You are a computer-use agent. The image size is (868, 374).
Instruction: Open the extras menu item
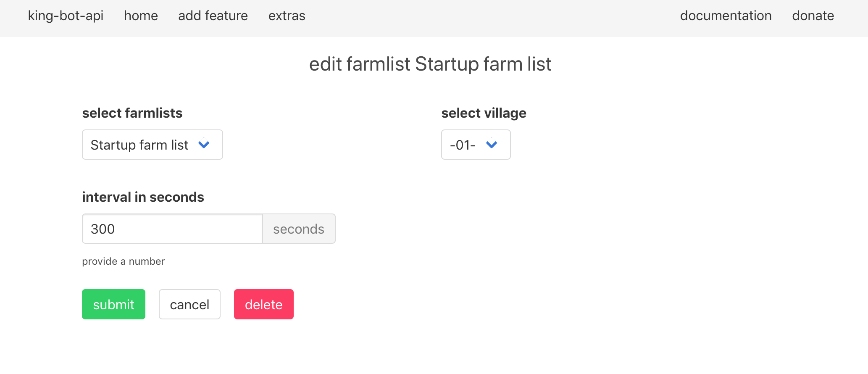287,16
